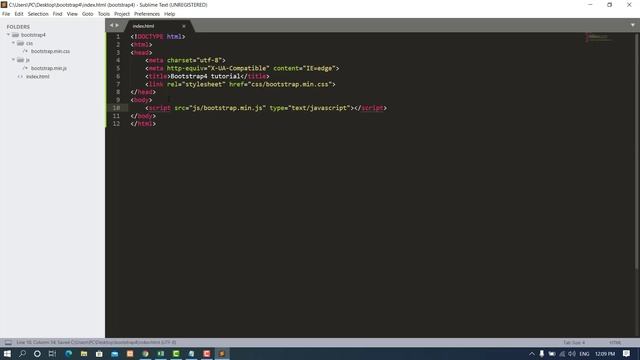Switch to Sublime Text taskbar icon
This screenshot has height=360, width=640.
(x=222, y=353)
